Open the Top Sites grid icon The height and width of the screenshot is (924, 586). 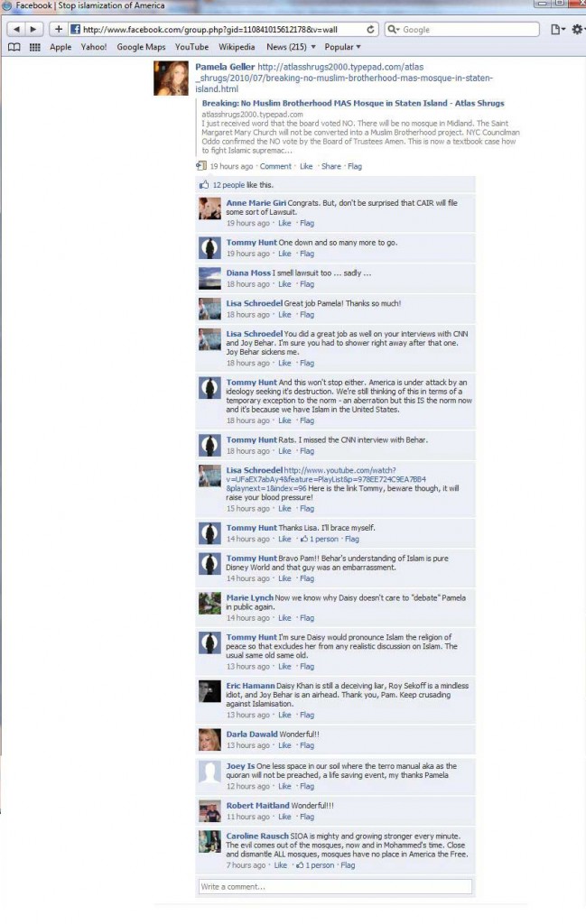point(35,47)
